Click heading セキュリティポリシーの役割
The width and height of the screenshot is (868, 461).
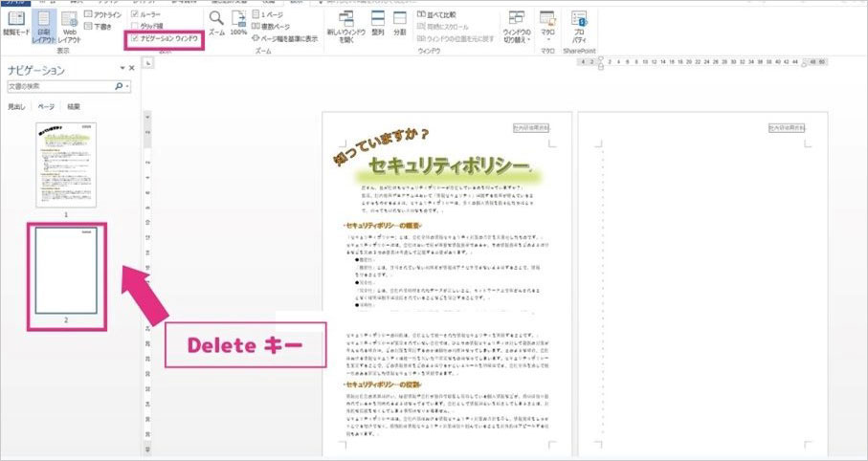pos(383,384)
